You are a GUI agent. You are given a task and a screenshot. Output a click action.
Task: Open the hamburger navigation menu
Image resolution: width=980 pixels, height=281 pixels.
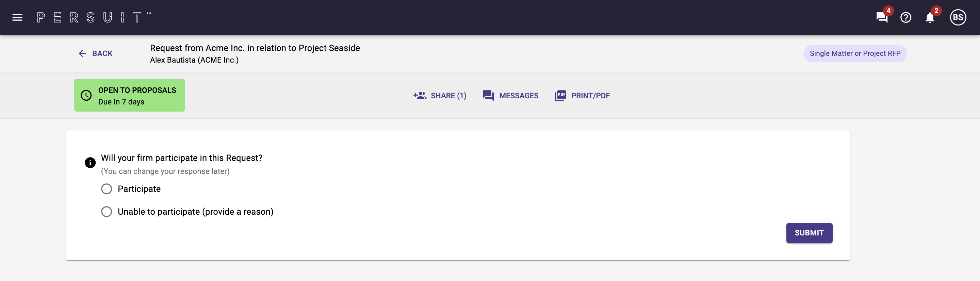pos(17,17)
